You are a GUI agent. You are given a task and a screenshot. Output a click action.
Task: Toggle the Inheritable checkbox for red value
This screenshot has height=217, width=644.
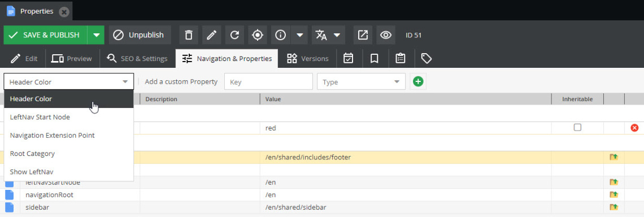[x=577, y=128]
